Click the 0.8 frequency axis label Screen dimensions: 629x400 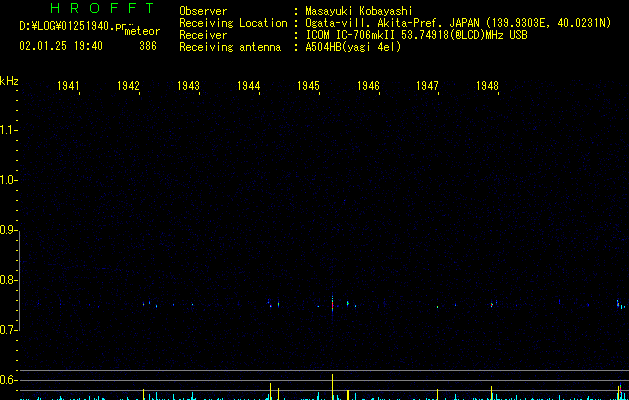pos(8,280)
